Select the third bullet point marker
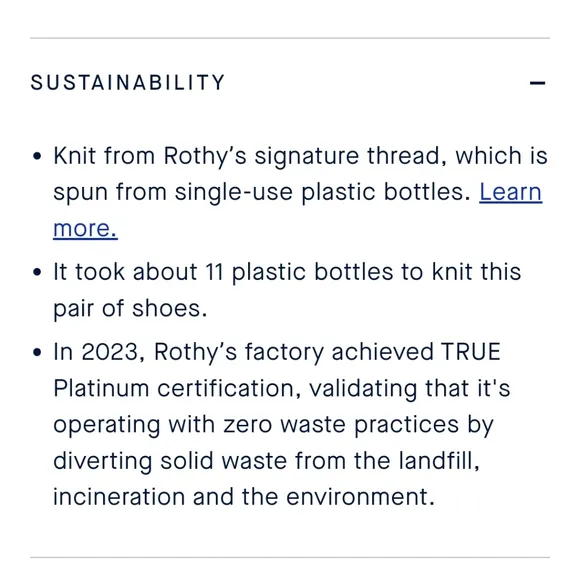The width and height of the screenshot is (580, 580). click(37, 352)
